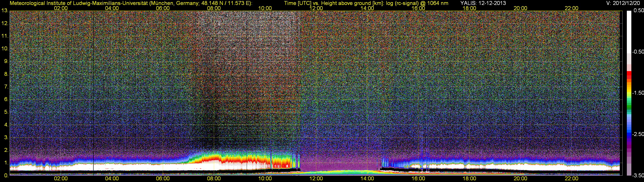
Task: Pick the 6 km height axis label
Action: coord(6,100)
